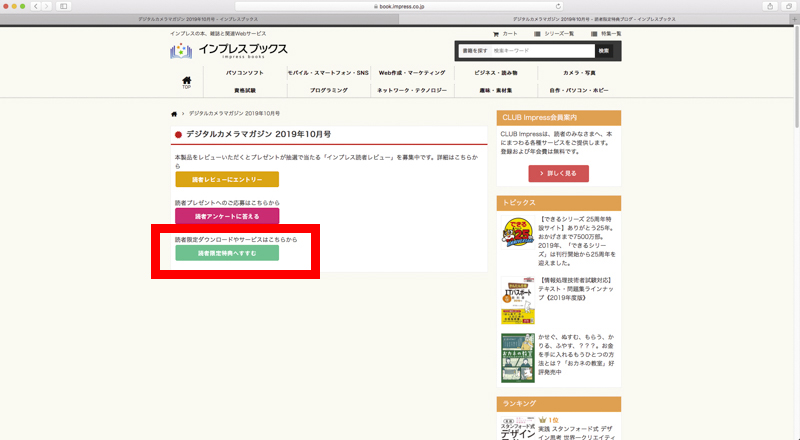Viewport: 800px width, 440px height.
Task: Click the breadcrumb home icon
Action: click(174, 114)
